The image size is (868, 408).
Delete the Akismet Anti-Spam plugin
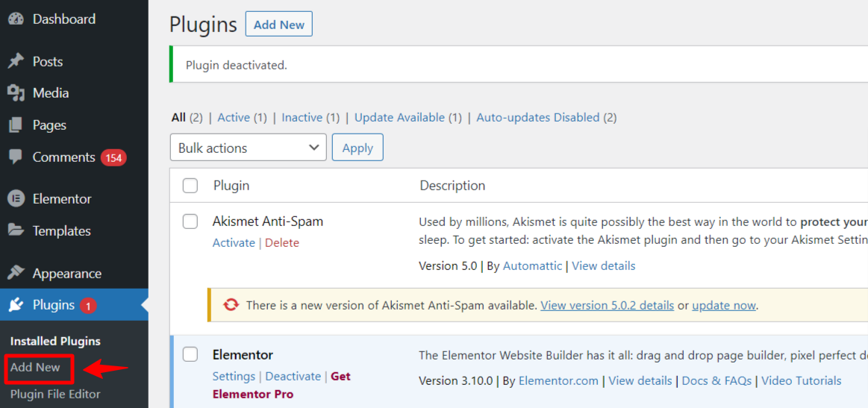click(282, 243)
